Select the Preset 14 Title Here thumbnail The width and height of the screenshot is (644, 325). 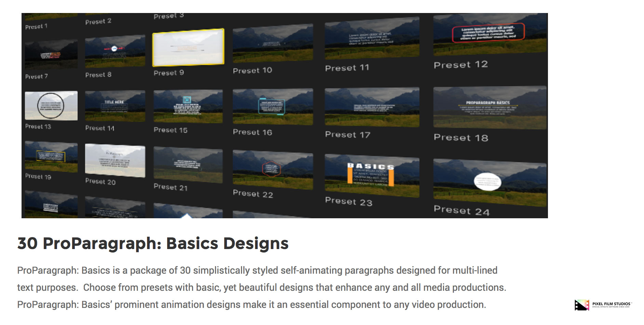point(115,106)
